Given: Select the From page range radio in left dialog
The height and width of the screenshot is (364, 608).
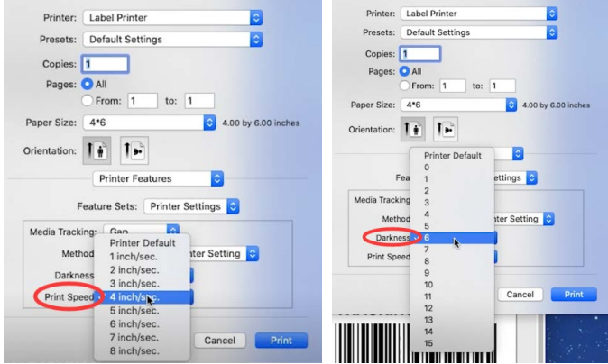Looking at the screenshot, I should pyautogui.click(x=88, y=101).
